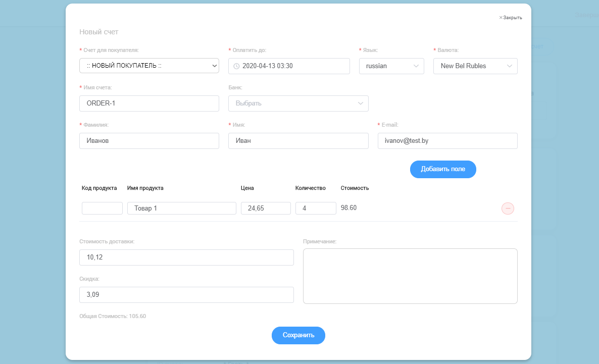Open the bank selection dropdown
The image size is (599, 364).
[298, 103]
